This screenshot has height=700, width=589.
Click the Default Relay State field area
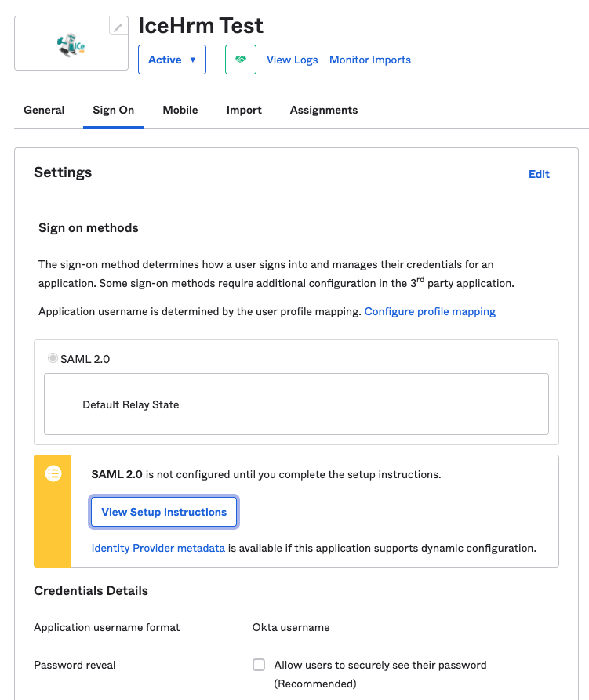point(296,404)
